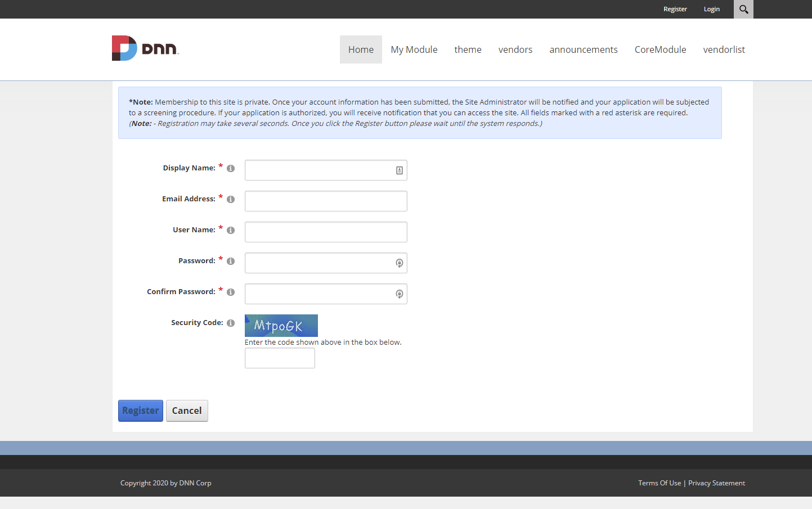Click the info icon beside Confirm Password

click(x=231, y=291)
